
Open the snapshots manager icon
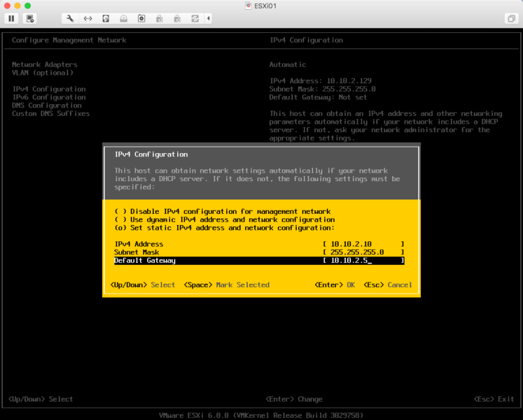(x=31, y=18)
